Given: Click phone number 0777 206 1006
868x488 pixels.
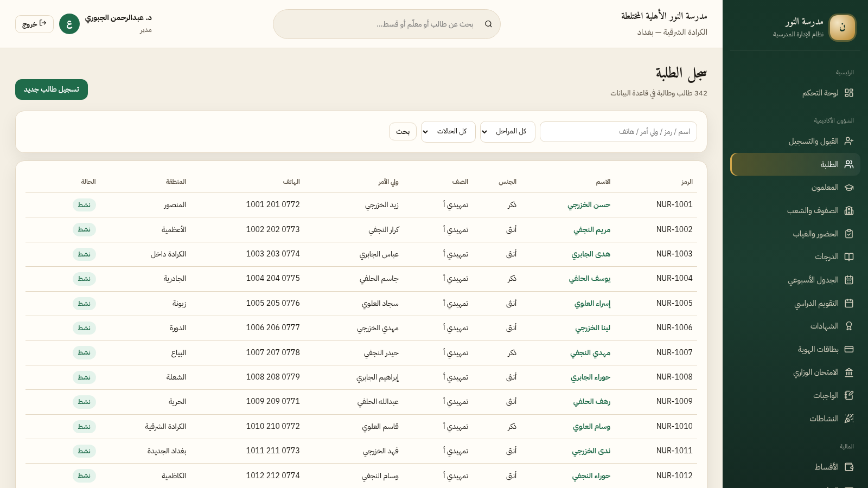Looking at the screenshot, I should pos(273,328).
